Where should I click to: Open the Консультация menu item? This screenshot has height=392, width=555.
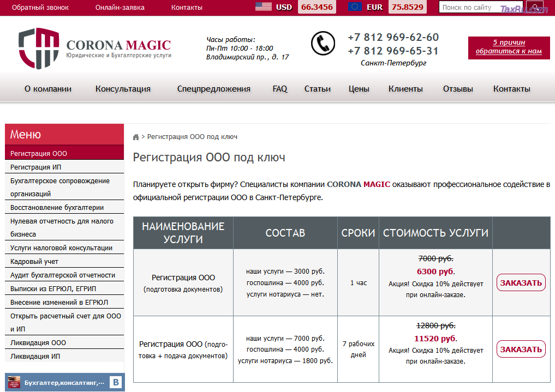pos(123,89)
